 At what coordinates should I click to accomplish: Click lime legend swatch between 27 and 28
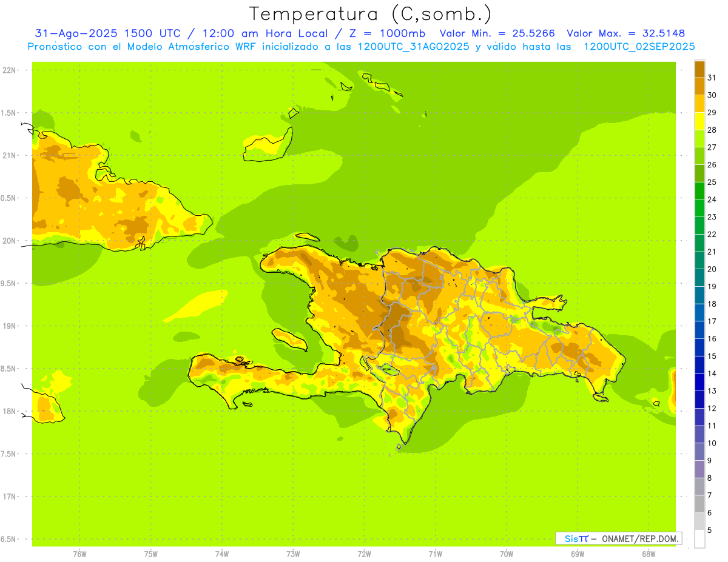click(x=699, y=138)
